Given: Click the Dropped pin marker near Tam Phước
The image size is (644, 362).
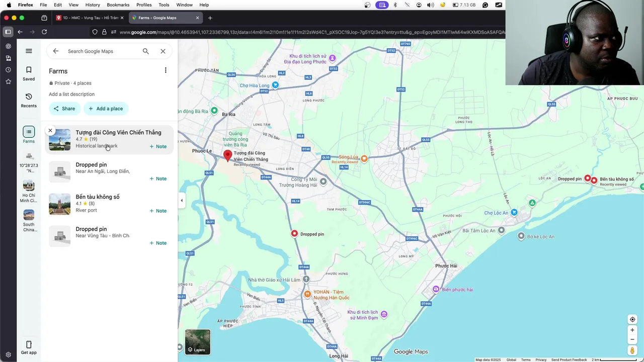Looking at the screenshot, I should [x=294, y=233].
